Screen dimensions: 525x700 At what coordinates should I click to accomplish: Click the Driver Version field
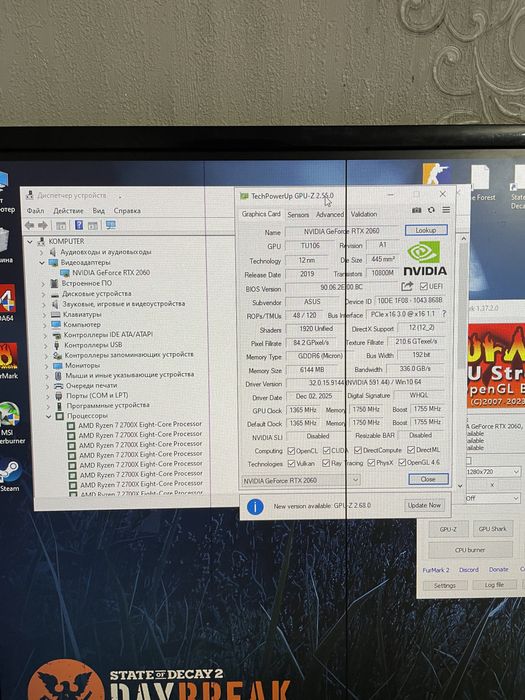pos(365,383)
